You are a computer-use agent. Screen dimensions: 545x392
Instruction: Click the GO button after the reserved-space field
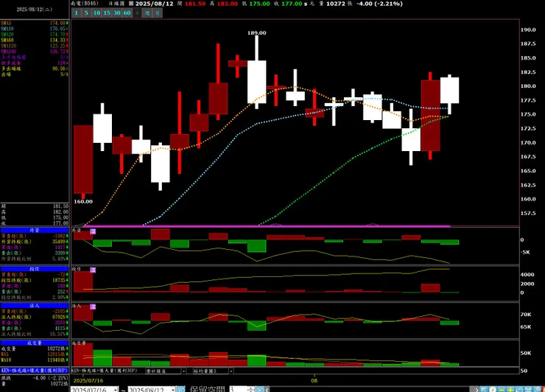(x=260, y=390)
